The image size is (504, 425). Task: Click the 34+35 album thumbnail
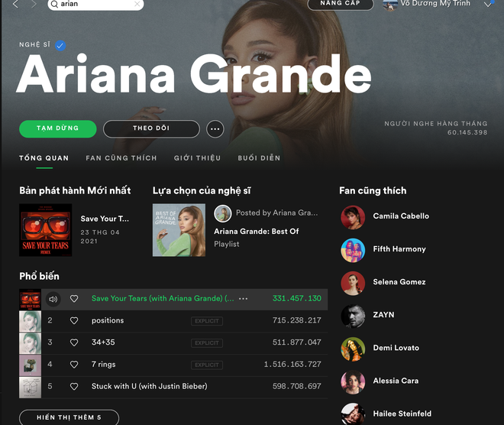tap(31, 343)
